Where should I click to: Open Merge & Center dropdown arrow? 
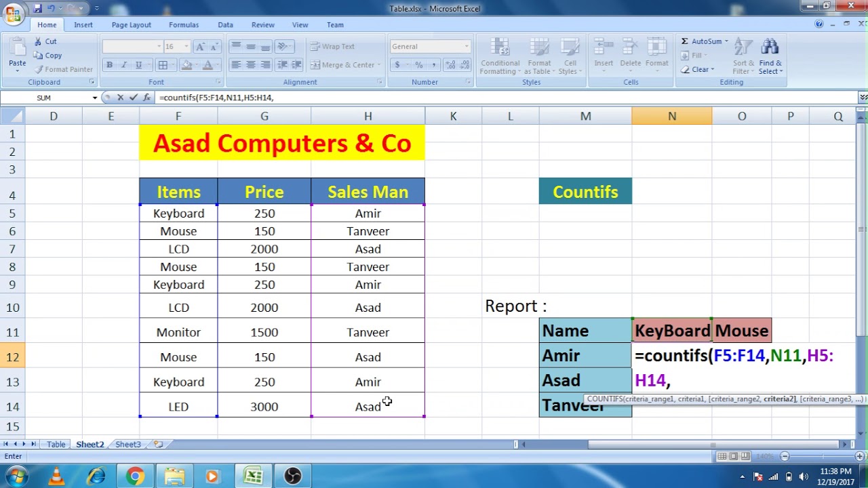[x=378, y=64]
